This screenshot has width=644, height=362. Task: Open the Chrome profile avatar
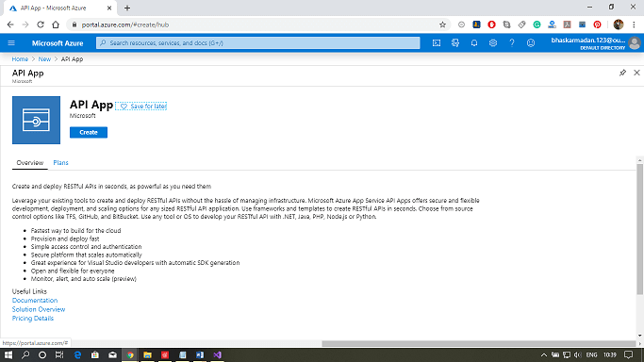coord(619,25)
